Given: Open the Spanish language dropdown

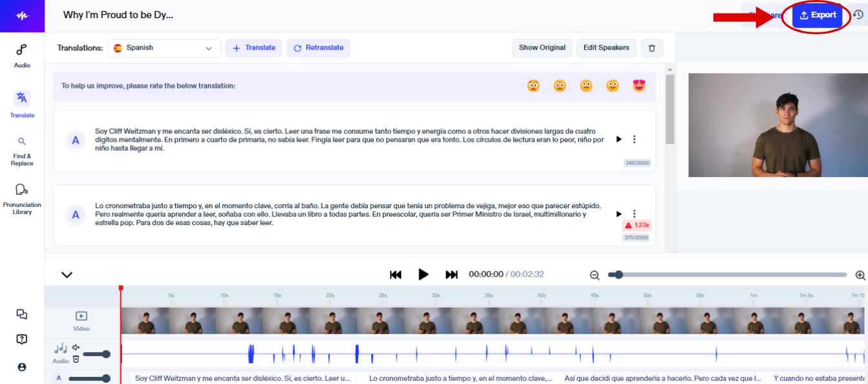Looking at the screenshot, I should tap(164, 48).
